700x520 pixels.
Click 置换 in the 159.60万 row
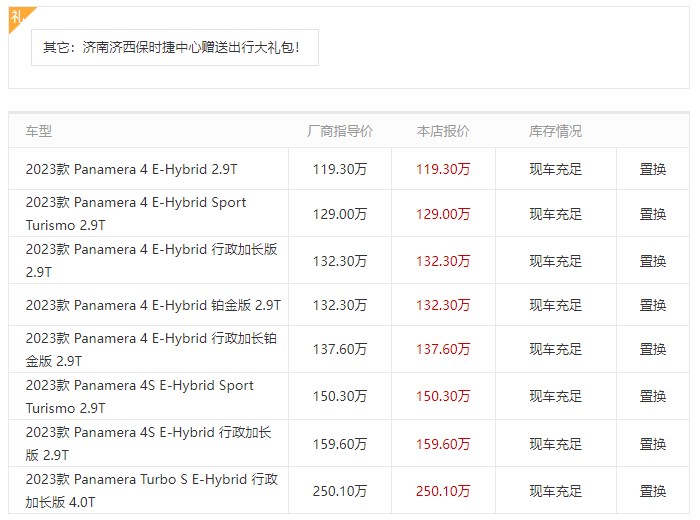(653, 444)
